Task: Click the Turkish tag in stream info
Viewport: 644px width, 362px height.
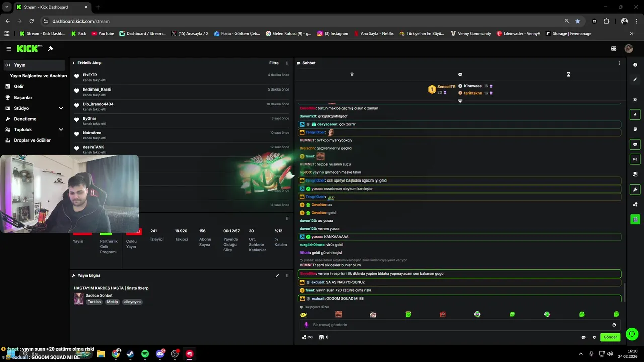Action: pos(94,302)
